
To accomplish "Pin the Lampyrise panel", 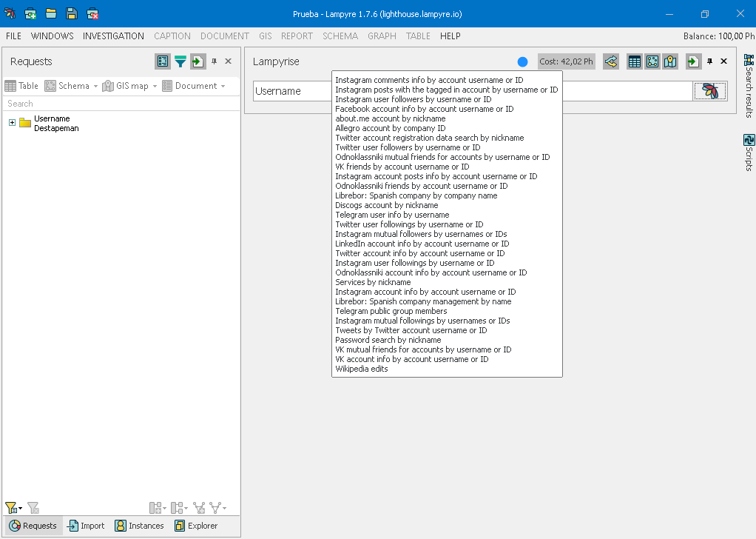I will coord(709,61).
